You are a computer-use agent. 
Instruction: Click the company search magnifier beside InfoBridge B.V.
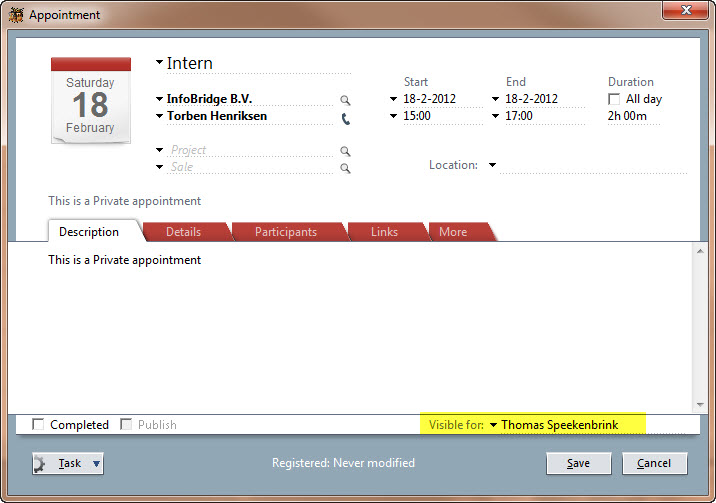345,100
